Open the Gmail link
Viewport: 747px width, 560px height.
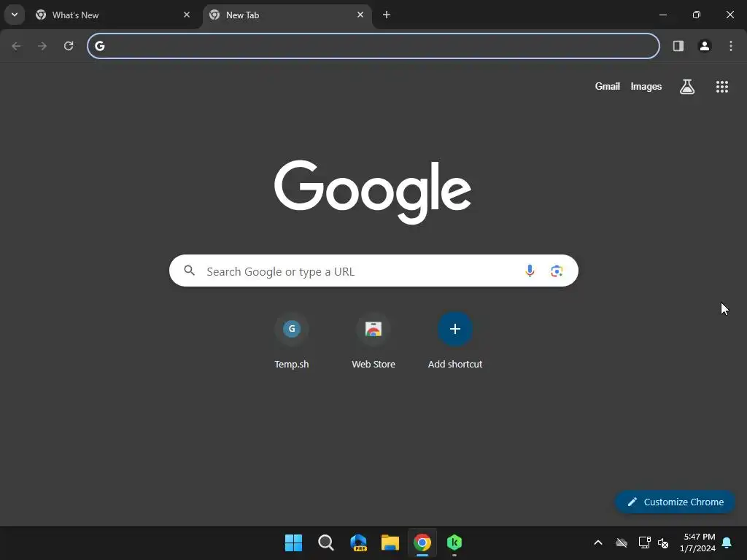(x=608, y=86)
